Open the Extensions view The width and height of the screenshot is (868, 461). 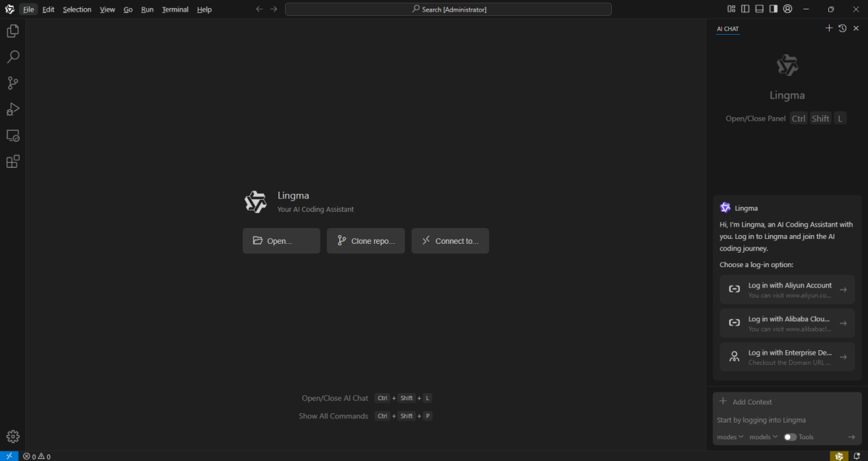click(x=12, y=161)
